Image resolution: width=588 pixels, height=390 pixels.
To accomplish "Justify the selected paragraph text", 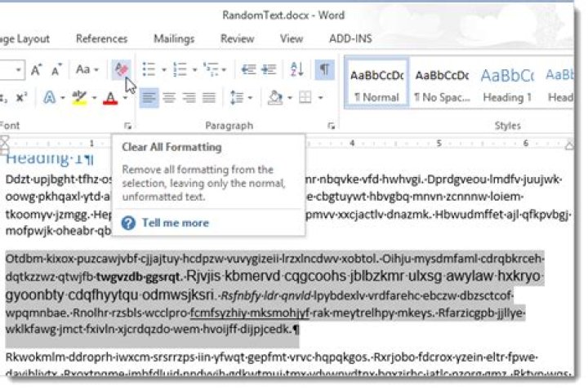I will point(209,98).
